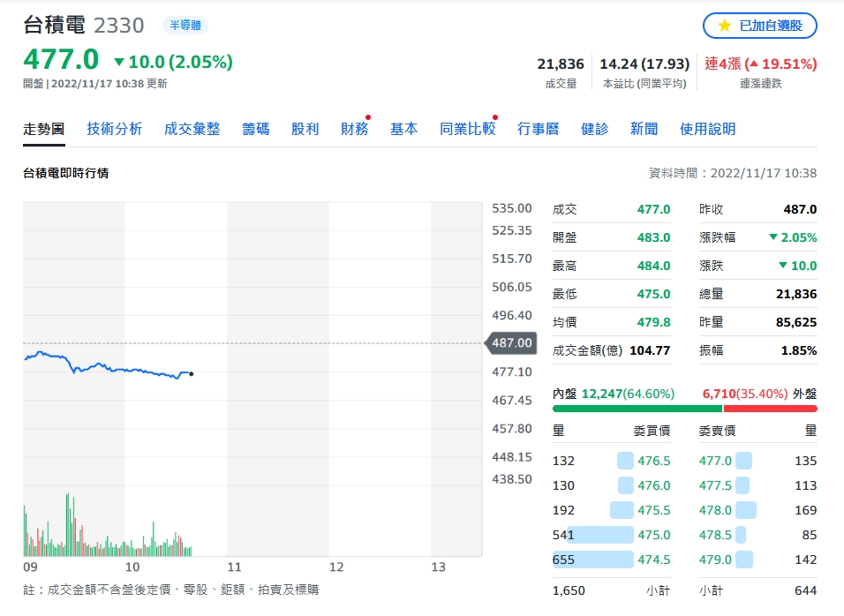Toggle the 已加自選股 watchlist button
Viewport: 844px width, 616px height.
click(760, 26)
